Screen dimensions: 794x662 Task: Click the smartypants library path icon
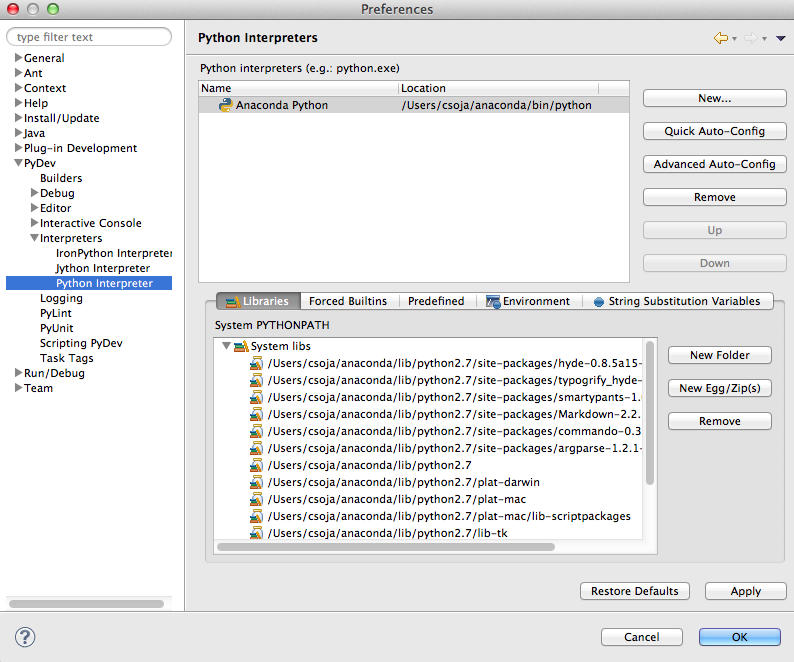tap(257, 397)
